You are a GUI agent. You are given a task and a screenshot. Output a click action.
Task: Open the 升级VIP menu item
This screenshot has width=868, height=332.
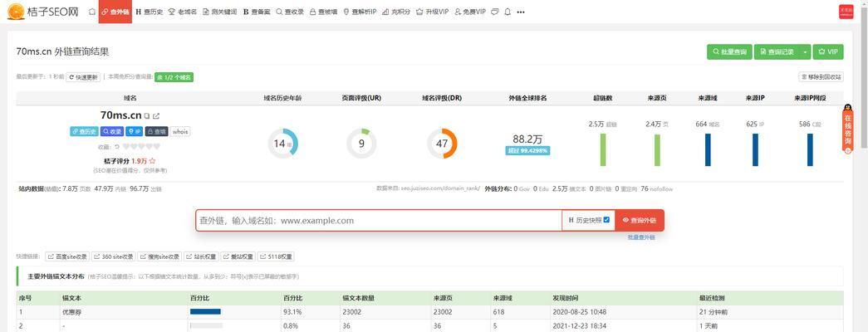pos(433,12)
